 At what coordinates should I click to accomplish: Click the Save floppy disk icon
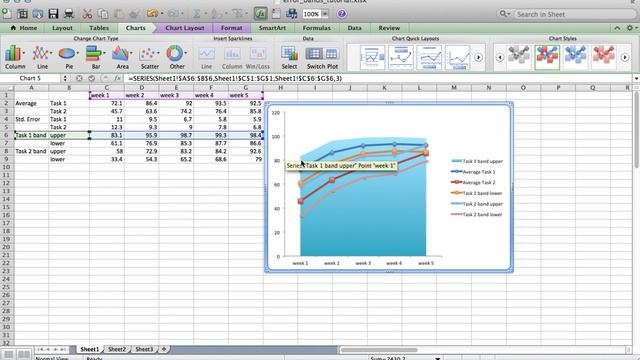(x=53, y=14)
